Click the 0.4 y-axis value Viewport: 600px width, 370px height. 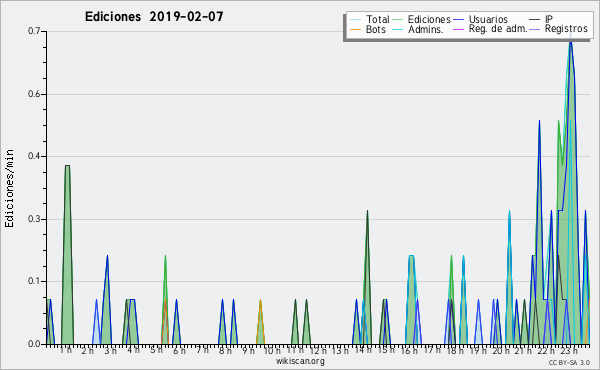pos(34,156)
